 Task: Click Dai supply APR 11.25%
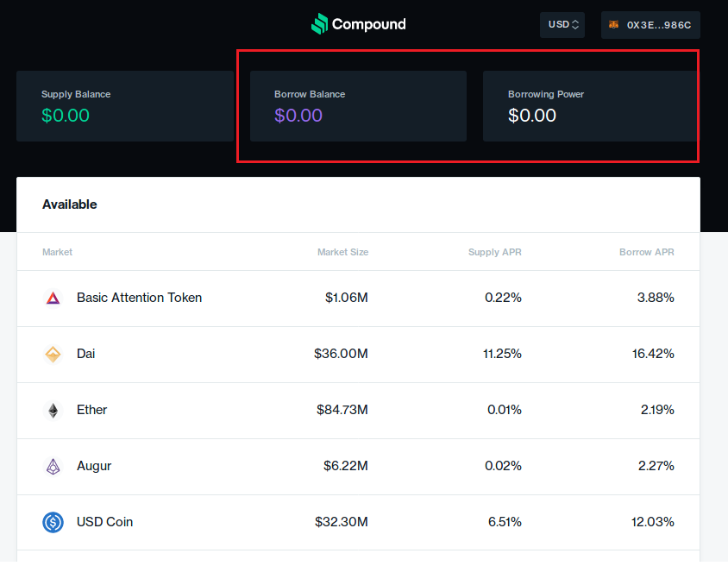pos(502,354)
